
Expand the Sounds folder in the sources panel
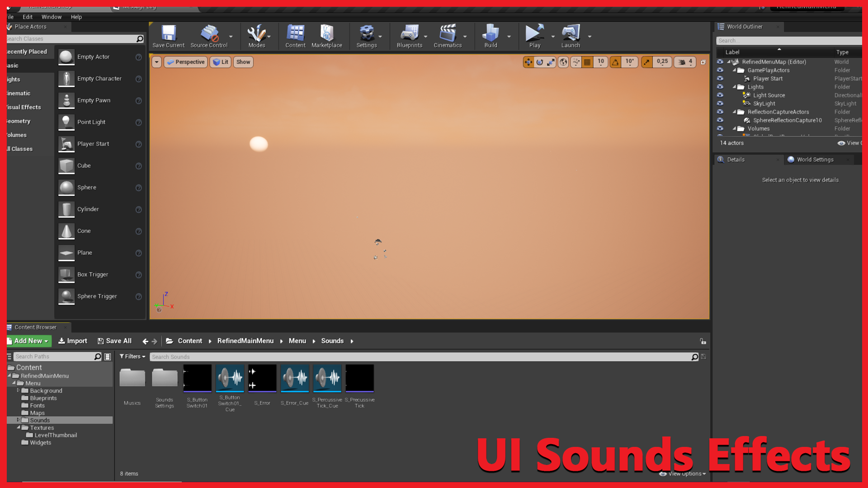pos(19,420)
